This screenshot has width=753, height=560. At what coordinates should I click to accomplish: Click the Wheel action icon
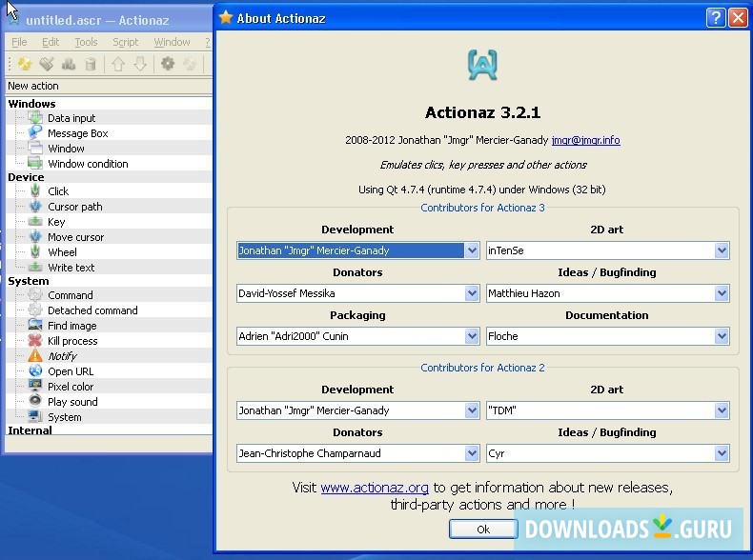tap(35, 252)
